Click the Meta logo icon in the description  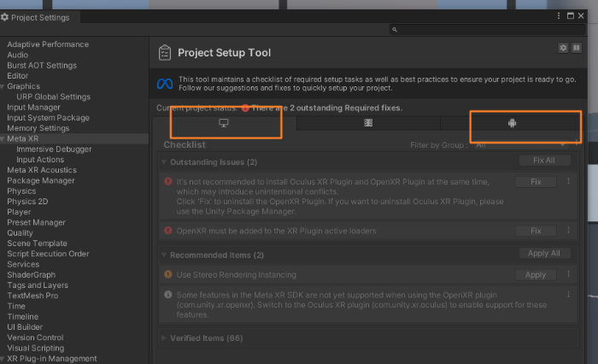(165, 84)
